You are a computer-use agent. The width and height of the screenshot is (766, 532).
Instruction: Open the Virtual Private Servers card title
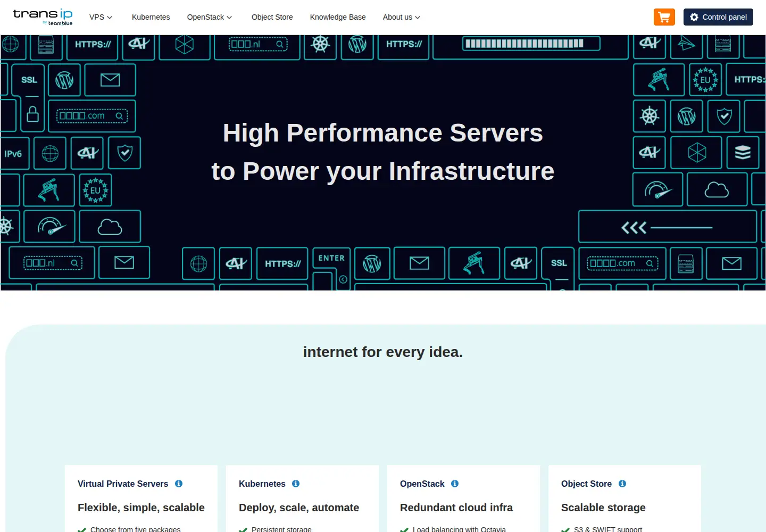coord(123,484)
